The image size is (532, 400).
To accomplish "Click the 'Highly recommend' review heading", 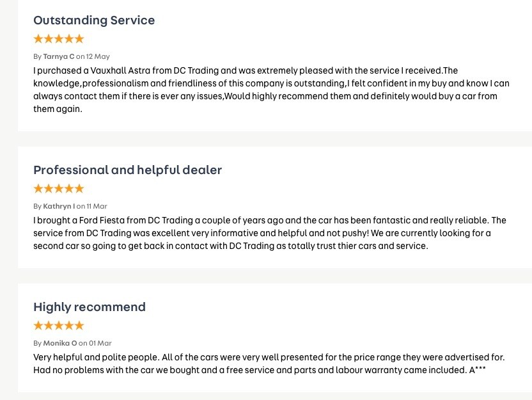I will (x=90, y=307).
